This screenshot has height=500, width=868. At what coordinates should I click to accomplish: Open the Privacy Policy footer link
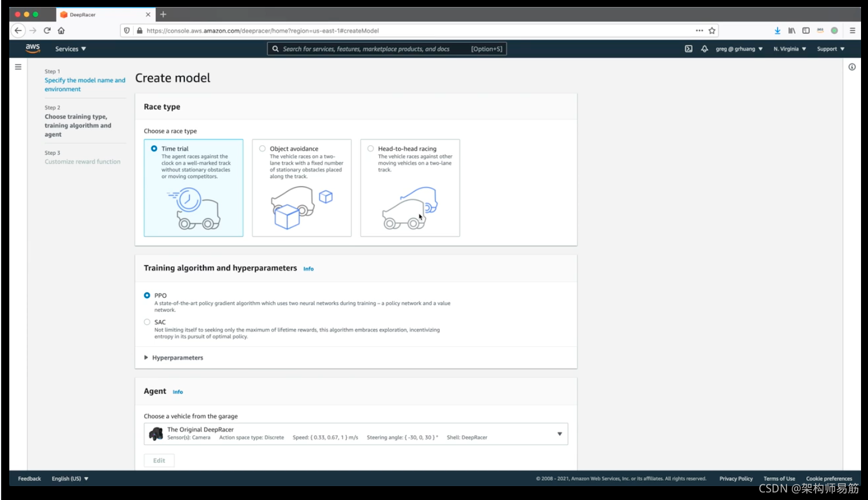pos(736,479)
